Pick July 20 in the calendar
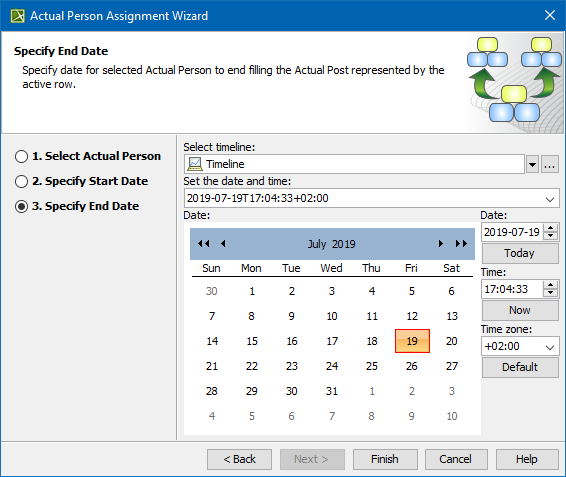This screenshot has height=477, width=566. [x=452, y=341]
